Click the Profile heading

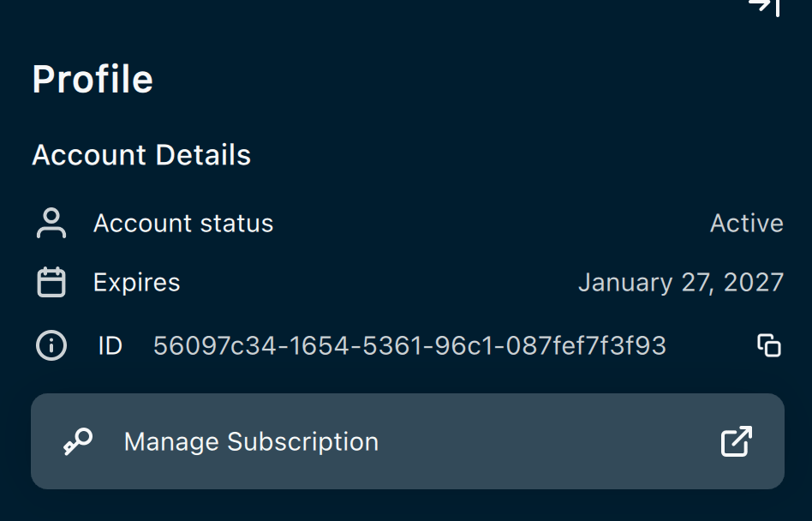(x=93, y=79)
